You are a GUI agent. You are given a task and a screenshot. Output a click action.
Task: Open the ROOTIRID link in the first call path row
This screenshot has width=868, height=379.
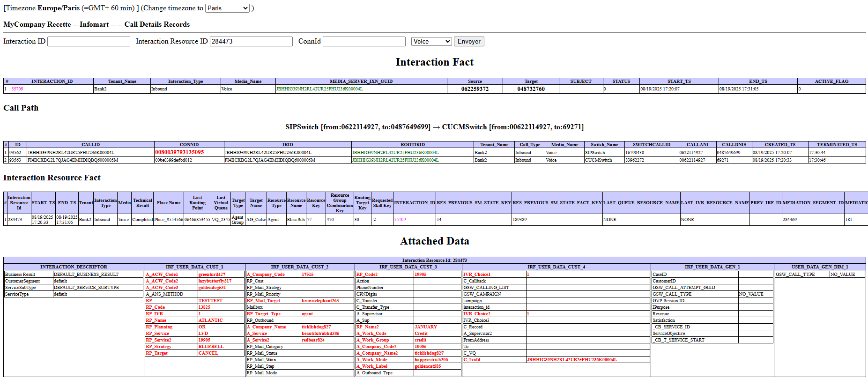click(x=395, y=153)
